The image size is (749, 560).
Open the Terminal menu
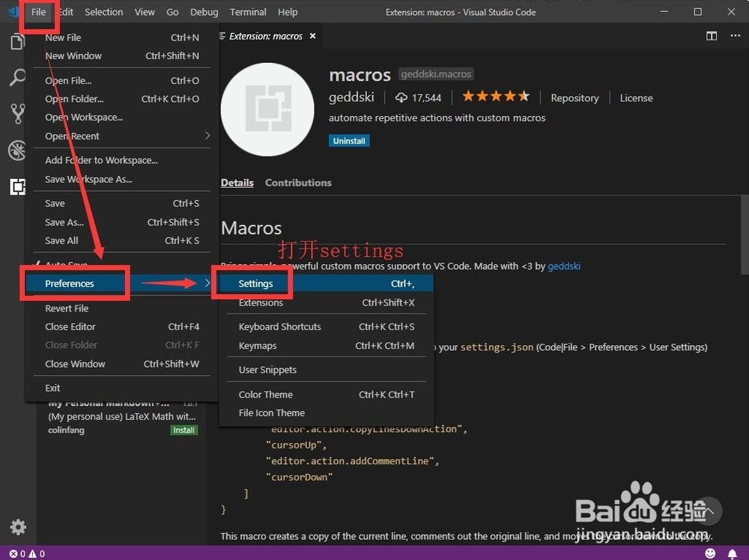coord(248,12)
